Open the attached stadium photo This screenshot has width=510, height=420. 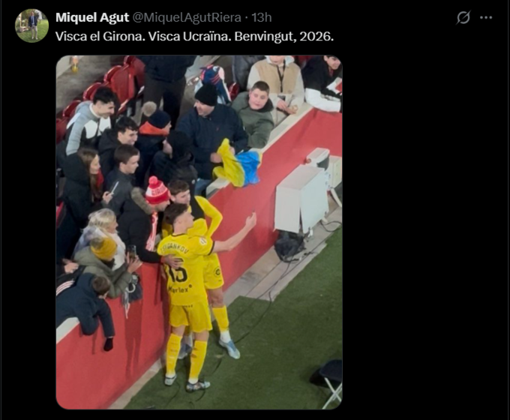tap(199, 232)
